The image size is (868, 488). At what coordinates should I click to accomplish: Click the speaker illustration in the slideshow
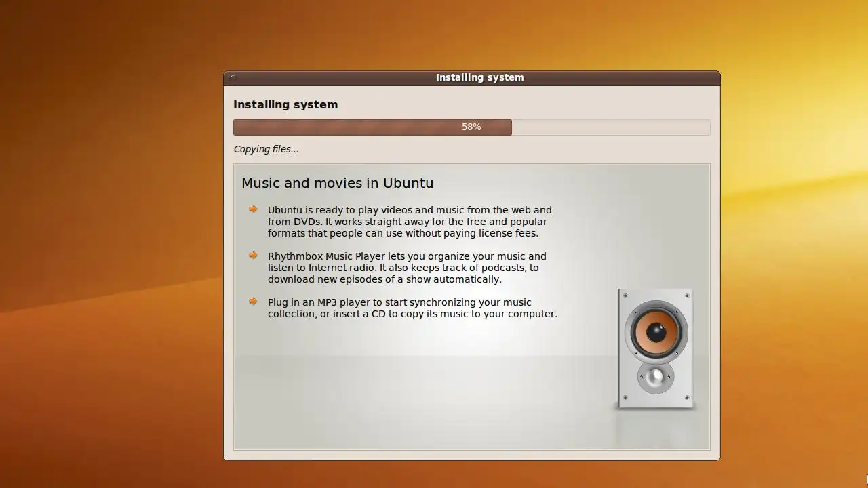point(655,349)
